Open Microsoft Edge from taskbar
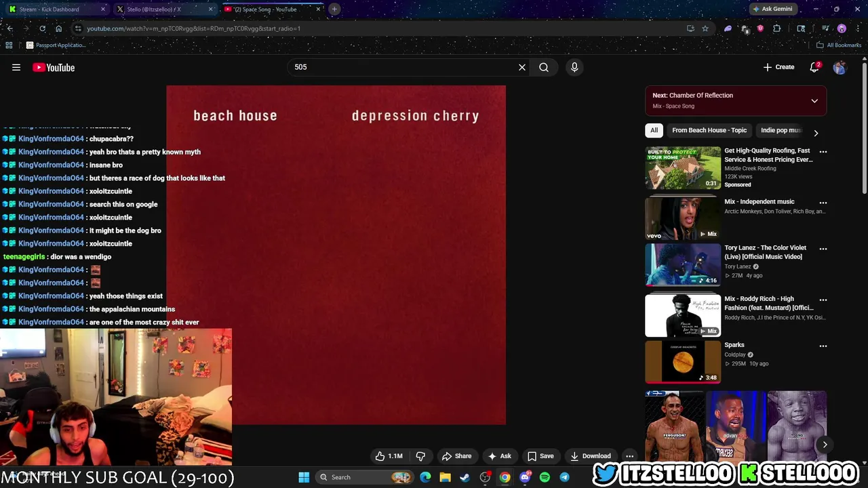 coord(425,477)
